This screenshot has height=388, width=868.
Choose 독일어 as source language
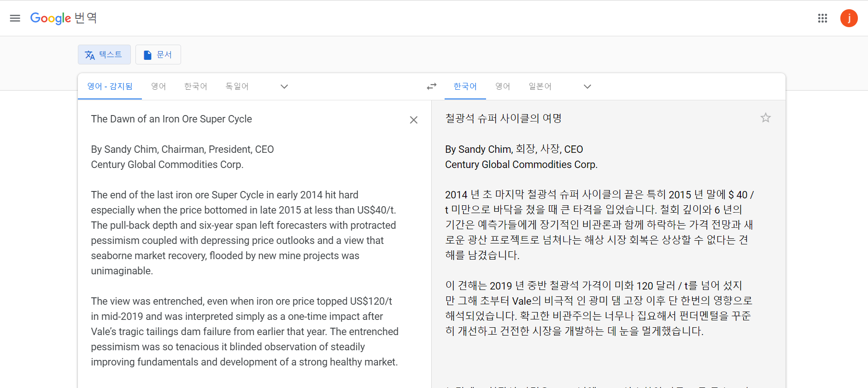pos(237,87)
